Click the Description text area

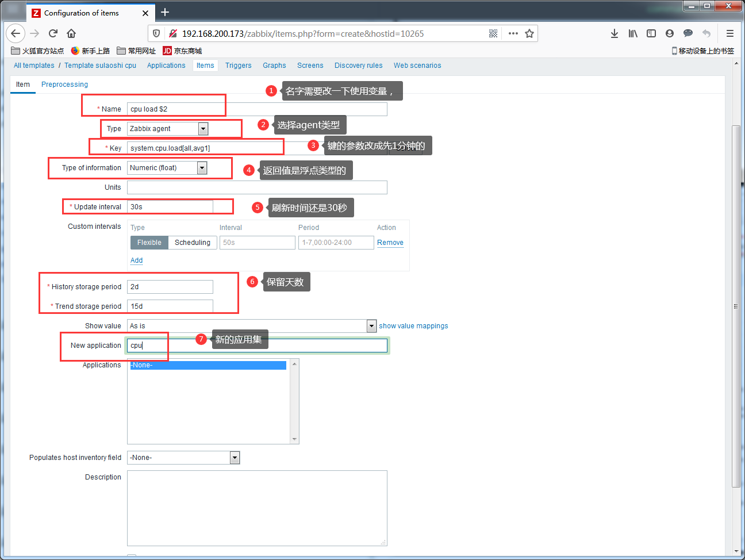pyautogui.click(x=257, y=508)
